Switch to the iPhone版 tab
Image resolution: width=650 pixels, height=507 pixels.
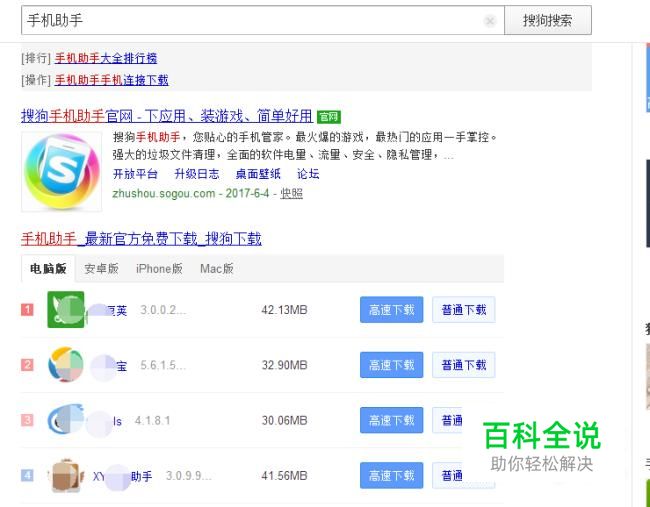point(159,269)
